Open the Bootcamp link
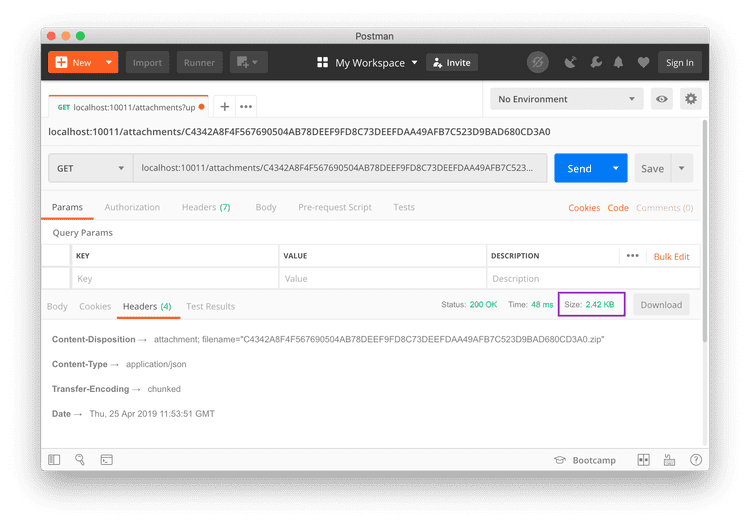 coord(585,460)
